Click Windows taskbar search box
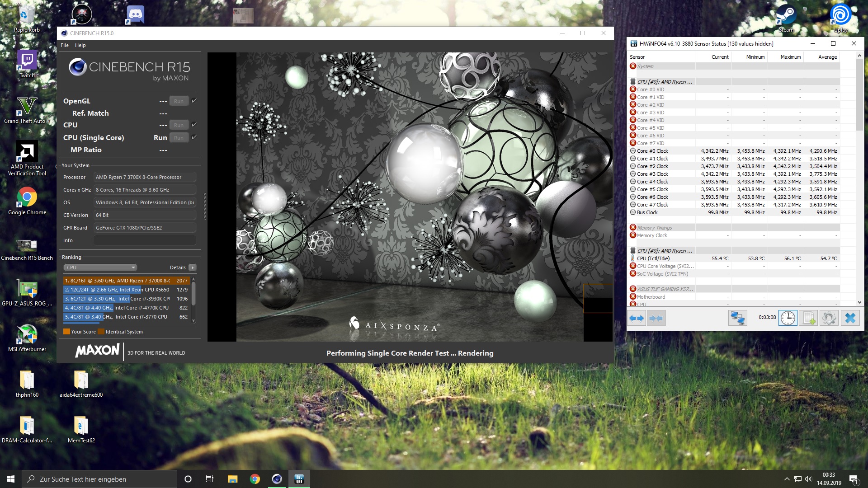 [99, 479]
